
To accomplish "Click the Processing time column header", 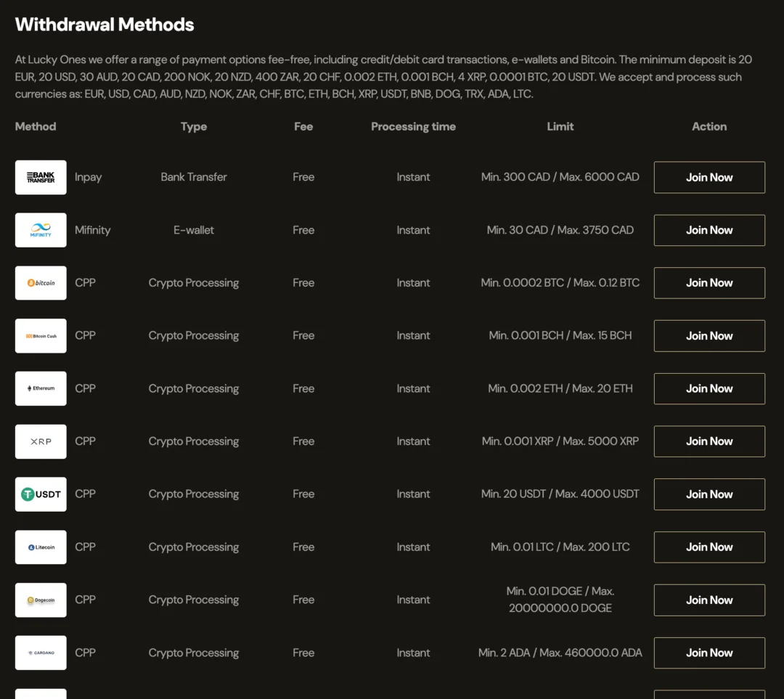I will tap(414, 127).
